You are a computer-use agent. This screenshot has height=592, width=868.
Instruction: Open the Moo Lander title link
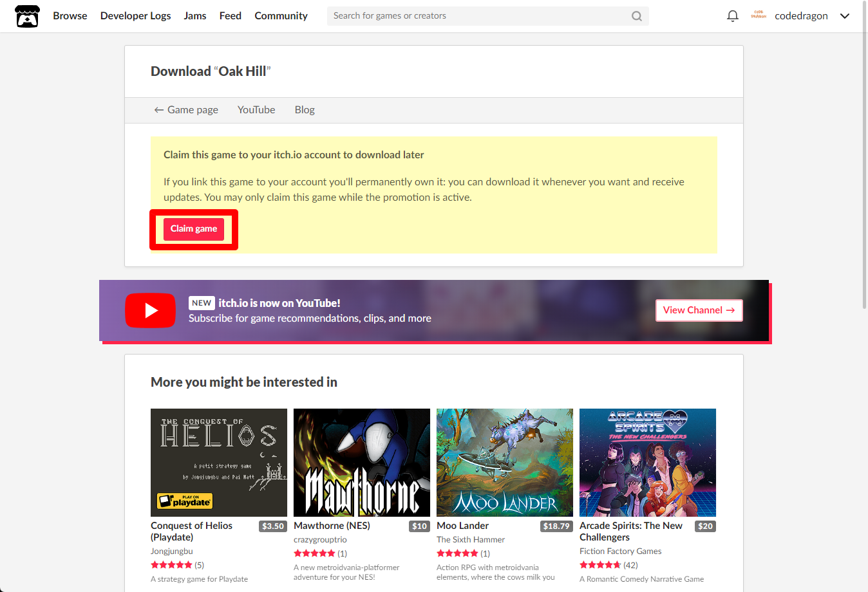click(462, 526)
